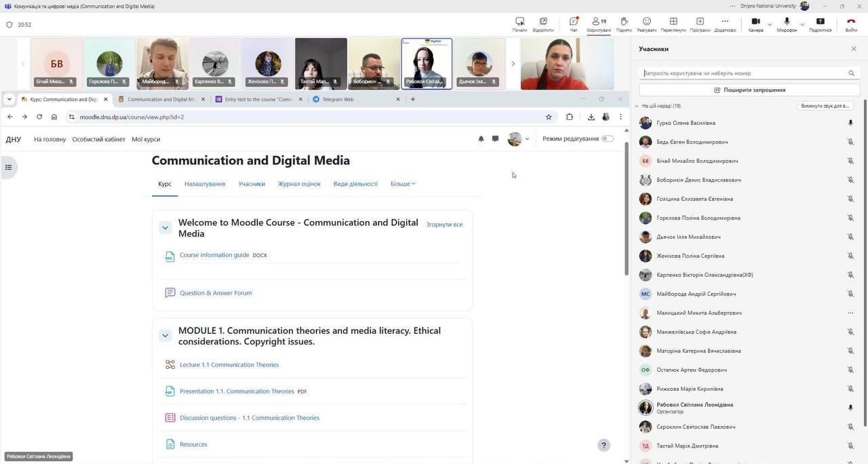The image size is (868, 464).
Task: Collapse the Welcome to Moodle Course section
Action: pos(165,228)
